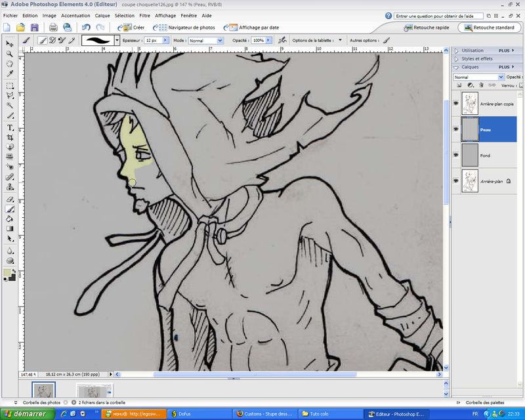Click the help question search field

pyautogui.click(x=438, y=16)
